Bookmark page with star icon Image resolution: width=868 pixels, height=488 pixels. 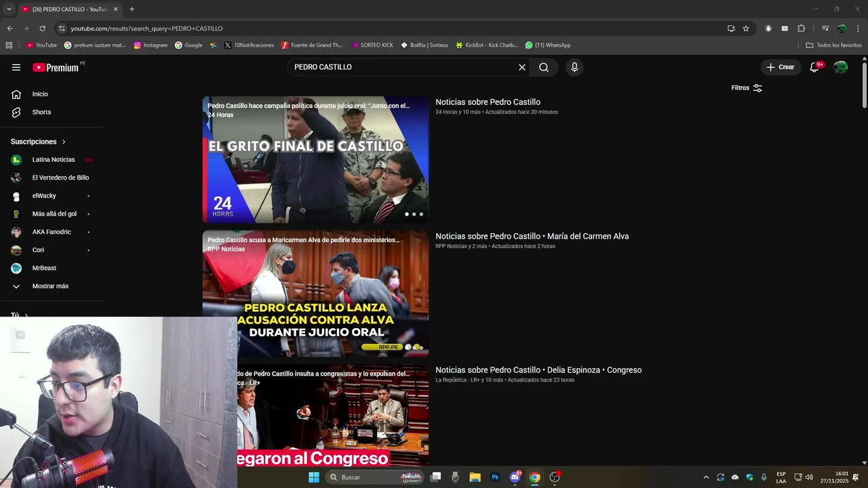tap(746, 28)
